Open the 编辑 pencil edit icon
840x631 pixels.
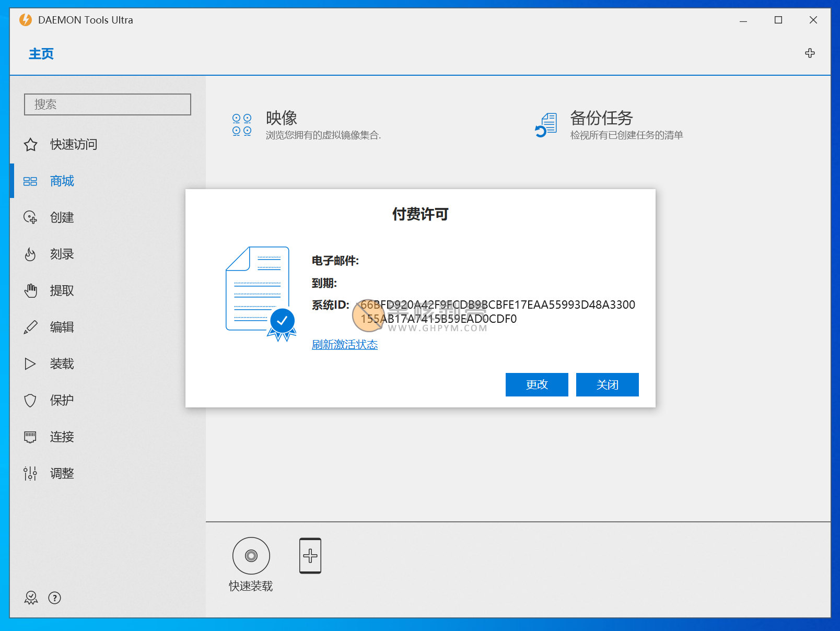(30, 328)
